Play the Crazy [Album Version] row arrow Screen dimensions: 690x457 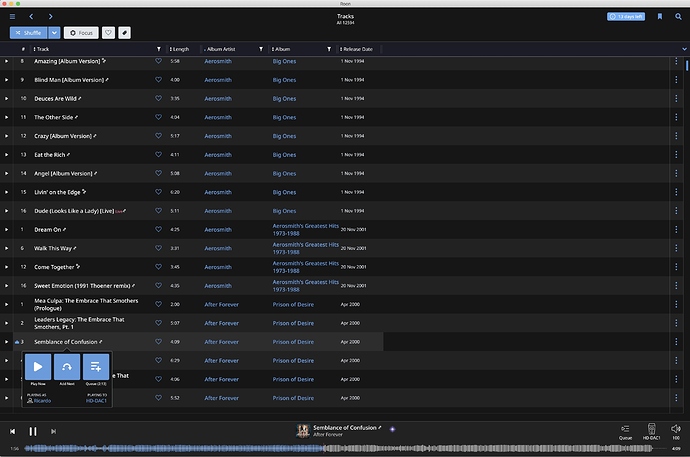click(x=6, y=136)
